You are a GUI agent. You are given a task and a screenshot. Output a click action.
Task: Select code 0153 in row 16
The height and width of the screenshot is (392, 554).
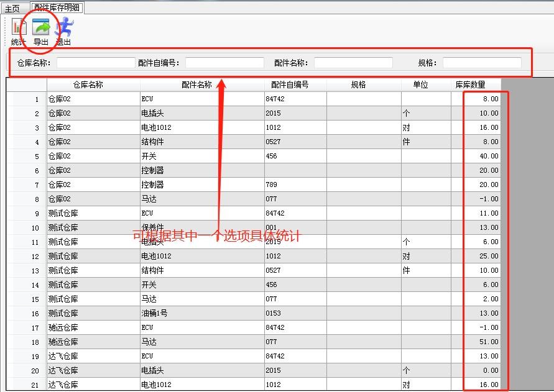pyautogui.click(x=295, y=313)
